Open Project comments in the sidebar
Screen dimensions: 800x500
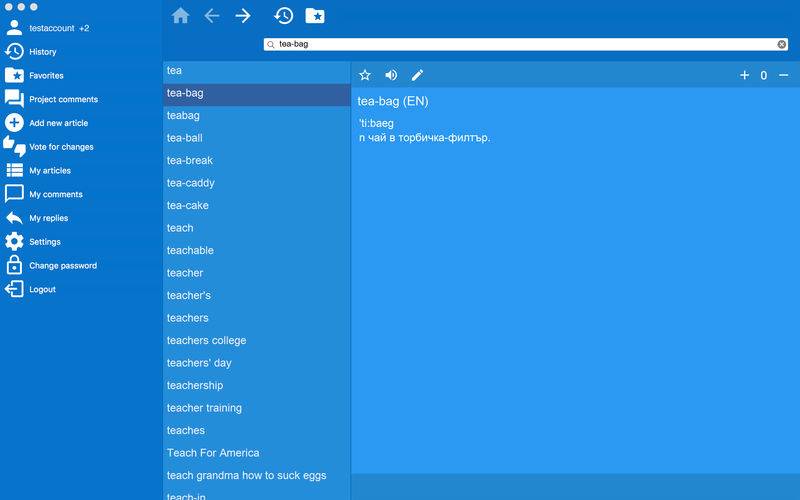click(x=63, y=99)
